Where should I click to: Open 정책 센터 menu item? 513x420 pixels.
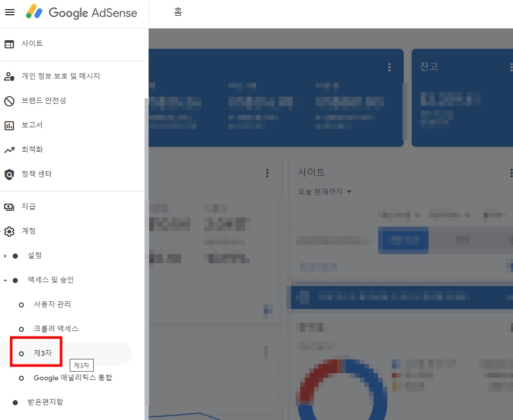click(x=37, y=174)
